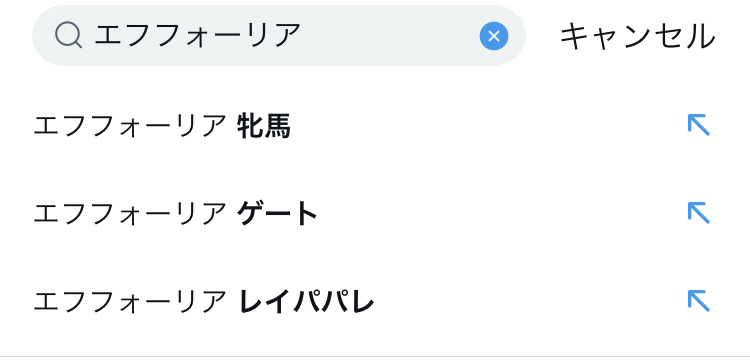Screen dimensions: 750x360
Task: Select the エフフォーリア 牝馬 suggestion
Action: click(375, 126)
